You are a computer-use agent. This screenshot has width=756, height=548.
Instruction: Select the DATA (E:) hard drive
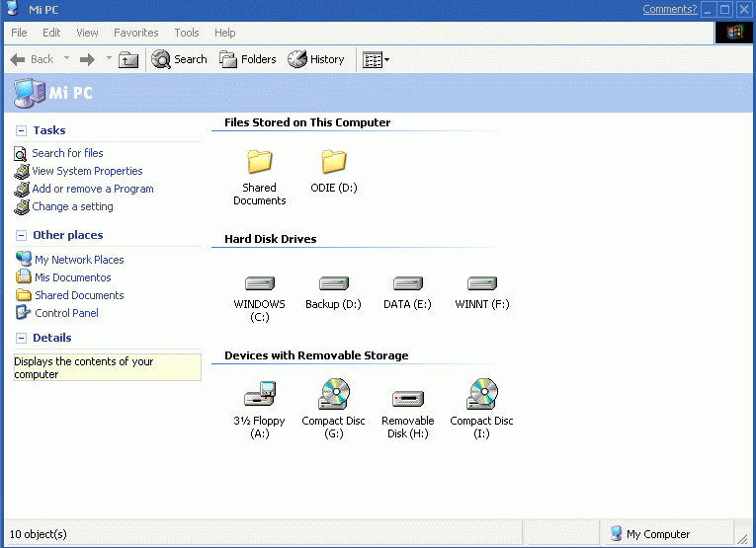(408, 283)
